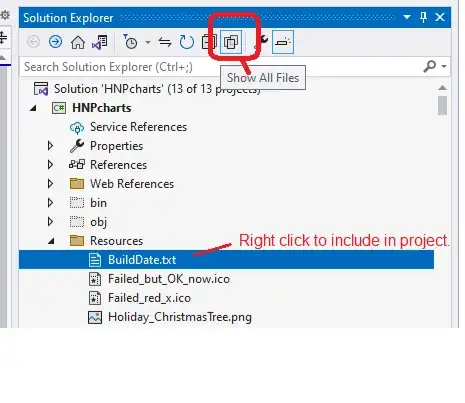The height and width of the screenshot is (403, 465).
Task: Click the Home icon in toolbar
Action: (78, 42)
